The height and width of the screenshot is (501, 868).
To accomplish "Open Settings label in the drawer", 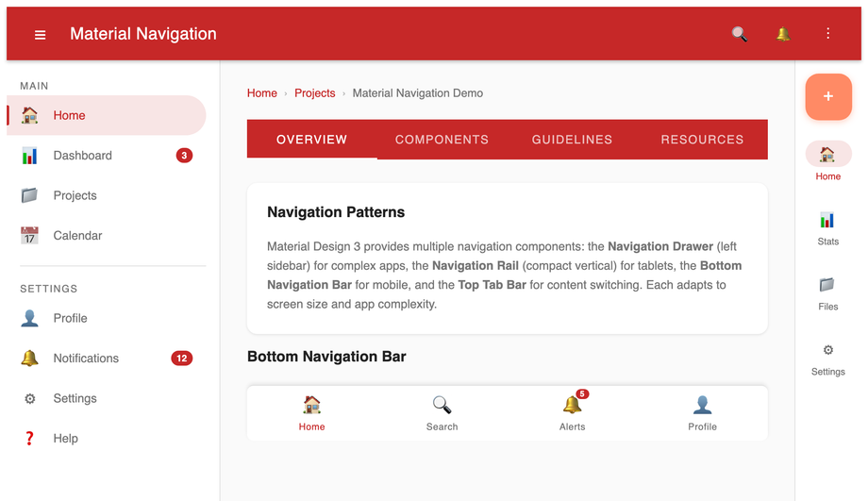I will 75,398.
